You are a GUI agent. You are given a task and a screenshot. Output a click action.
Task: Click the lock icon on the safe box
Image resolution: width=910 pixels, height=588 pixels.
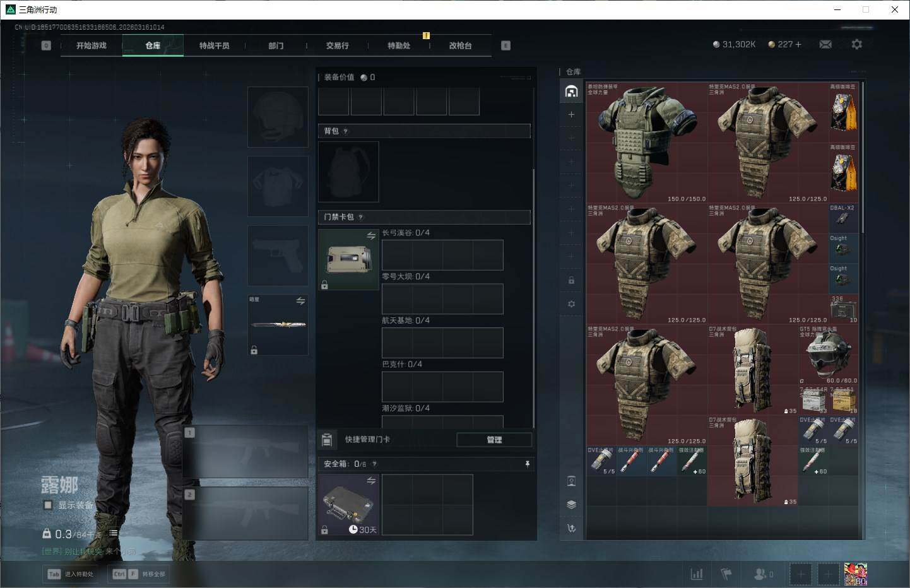(x=324, y=530)
